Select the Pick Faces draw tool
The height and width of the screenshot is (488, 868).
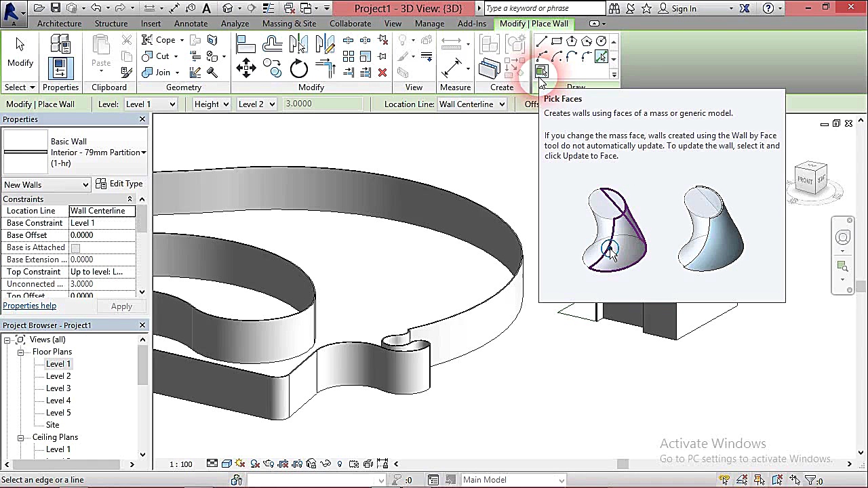pyautogui.click(x=541, y=71)
